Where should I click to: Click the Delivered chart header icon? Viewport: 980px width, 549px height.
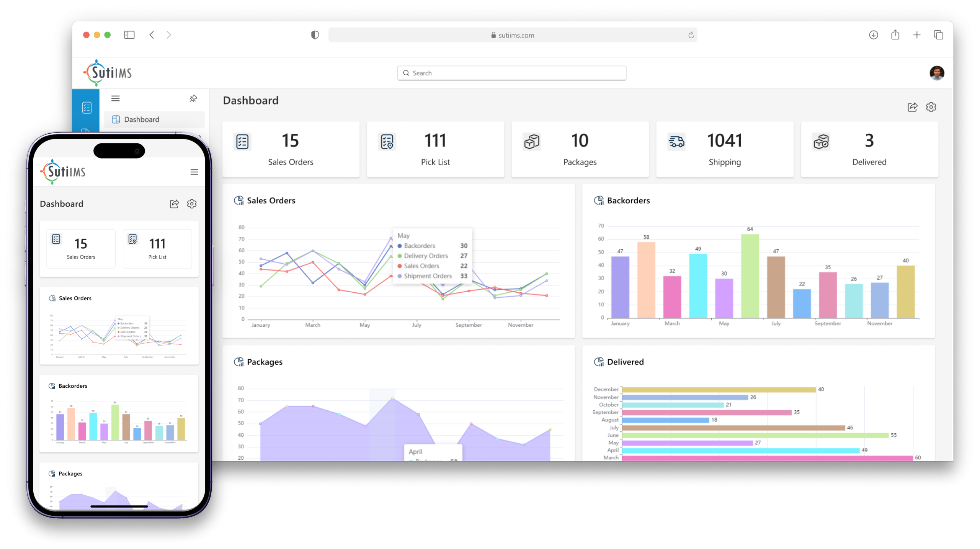pos(599,362)
